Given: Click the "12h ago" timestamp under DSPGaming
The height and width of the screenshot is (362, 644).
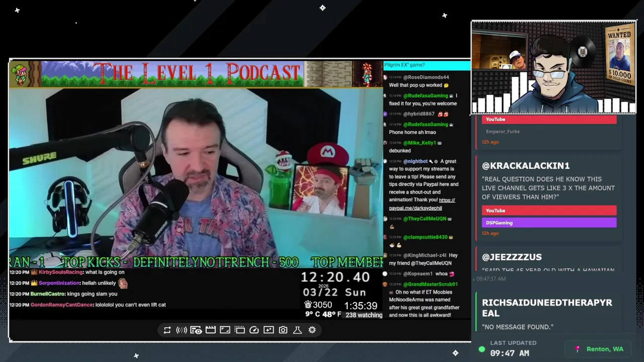Looking at the screenshot, I should pos(490,233).
